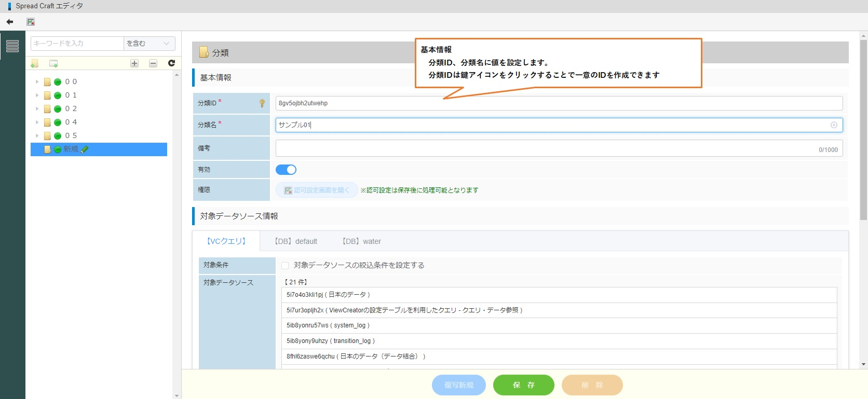Expand the 0 4 tree folder
This screenshot has width=868, height=399.
point(37,122)
